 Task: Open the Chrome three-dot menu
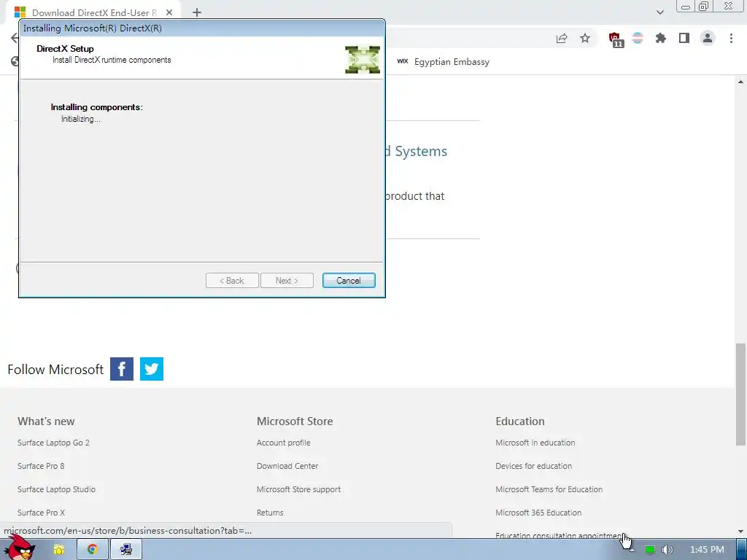[731, 38]
